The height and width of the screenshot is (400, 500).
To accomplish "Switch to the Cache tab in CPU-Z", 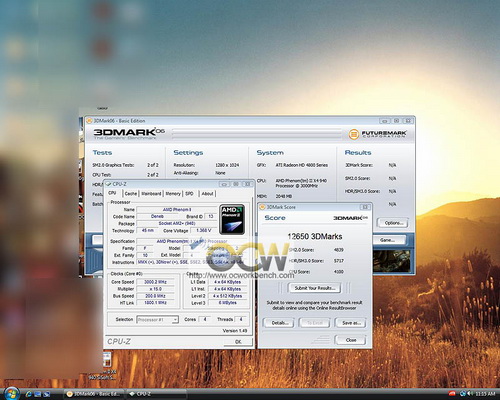I will (x=131, y=194).
